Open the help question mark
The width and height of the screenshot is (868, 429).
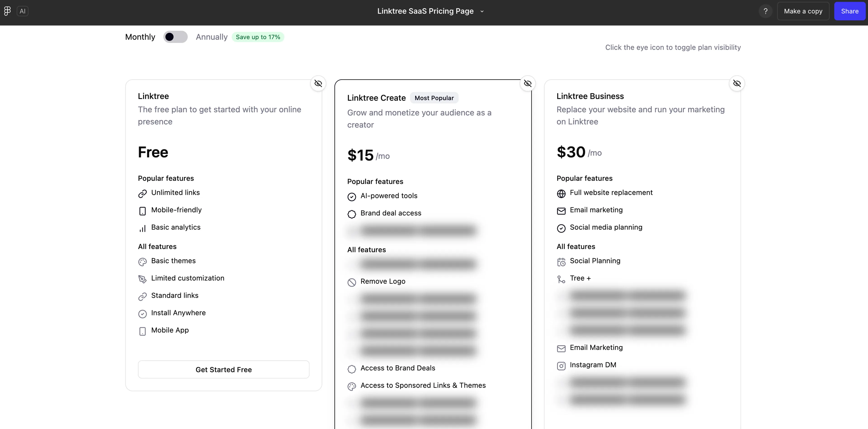pyautogui.click(x=766, y=11)
